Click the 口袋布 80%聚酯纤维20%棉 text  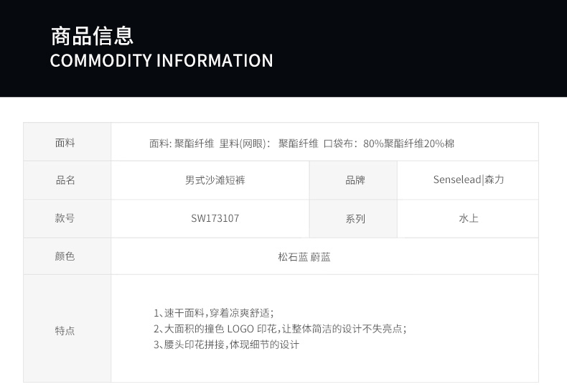[388, 143]
